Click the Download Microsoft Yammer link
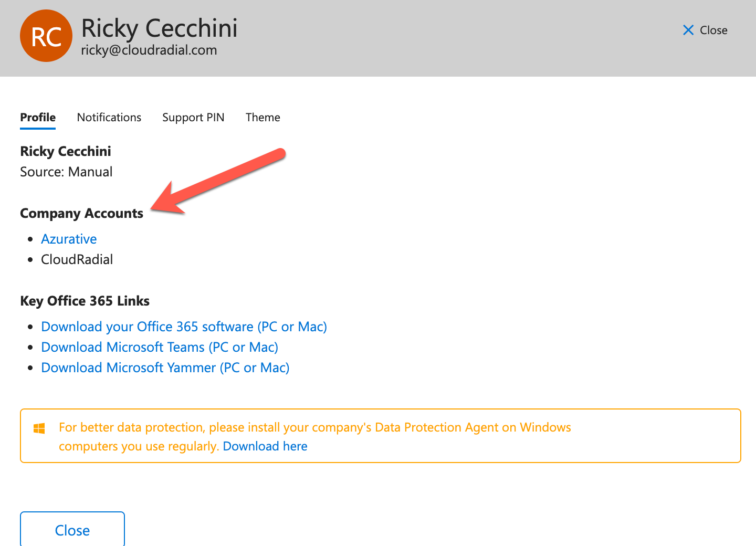 click(165, 367)
